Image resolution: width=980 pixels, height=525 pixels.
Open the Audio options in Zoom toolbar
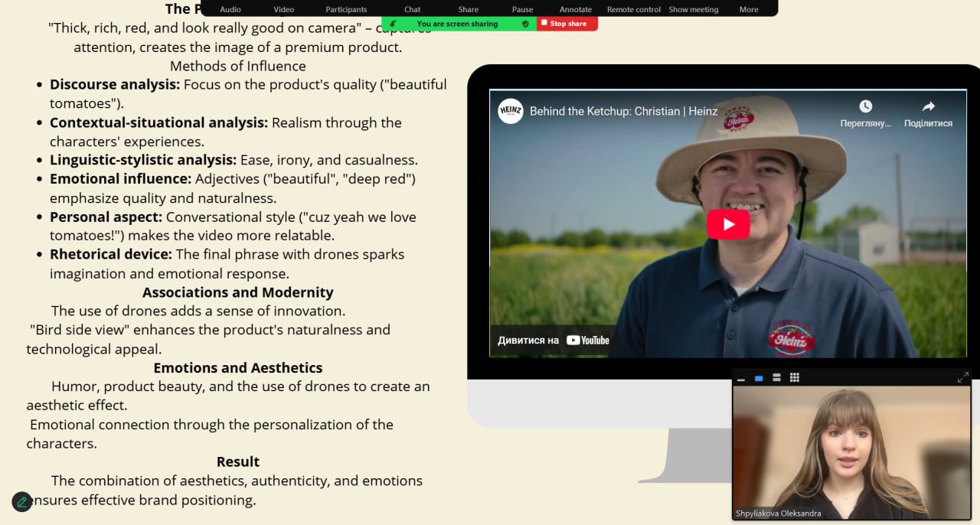point(230,9)
